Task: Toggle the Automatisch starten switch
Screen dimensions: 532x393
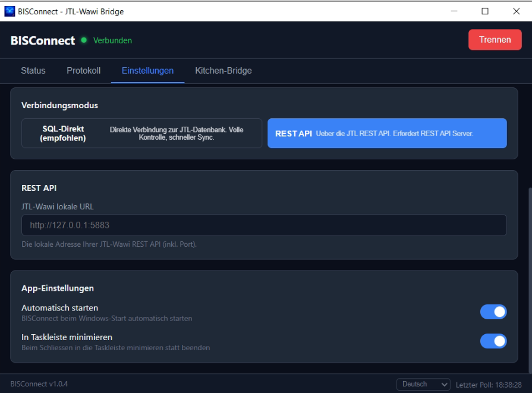Action: pyautogui.click(x=493, y=312)
